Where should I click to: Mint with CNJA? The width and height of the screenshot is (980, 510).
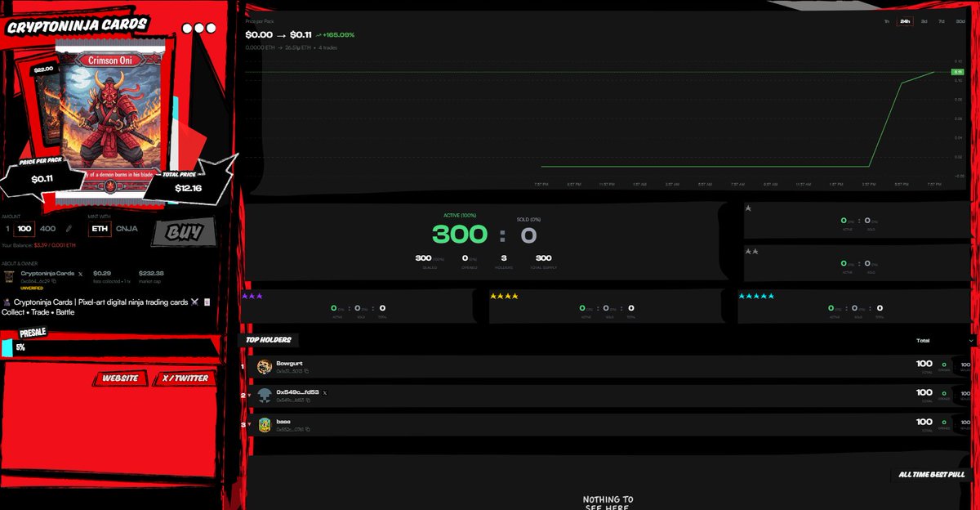[x=127, y=229]
